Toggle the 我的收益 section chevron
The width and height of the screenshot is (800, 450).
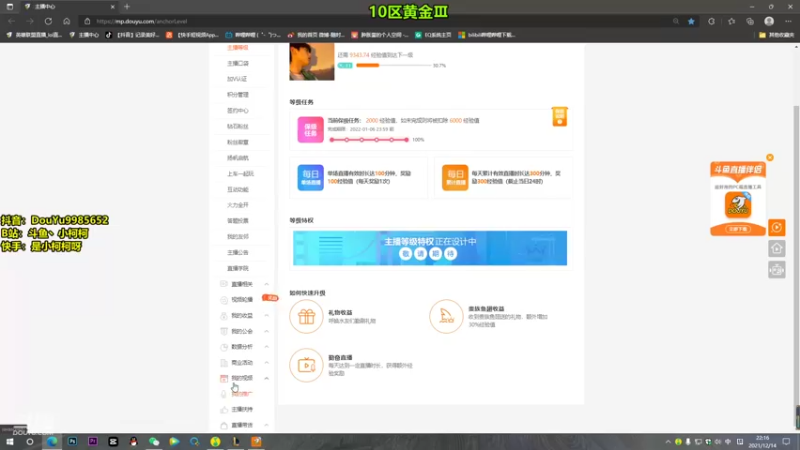(266, 316)
